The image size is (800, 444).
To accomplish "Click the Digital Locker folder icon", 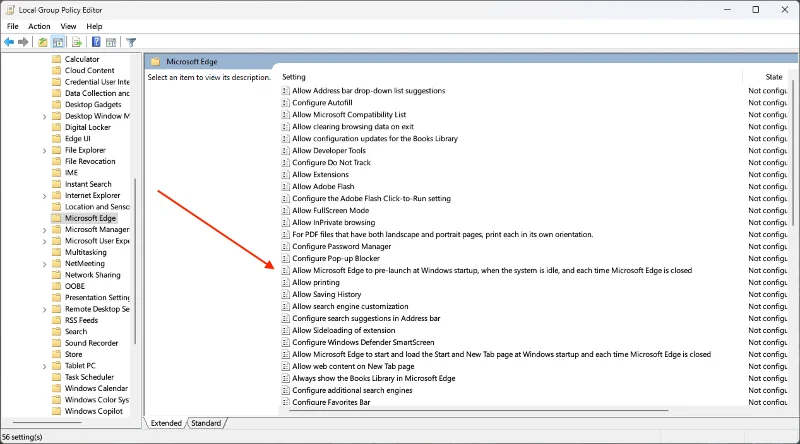I will pyautogui.click(x=57, y=127).
